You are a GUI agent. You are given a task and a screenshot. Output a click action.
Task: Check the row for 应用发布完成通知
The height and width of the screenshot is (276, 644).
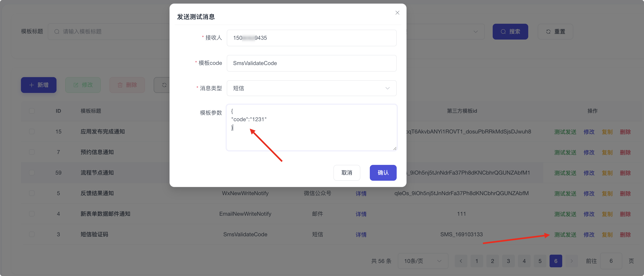32,132
